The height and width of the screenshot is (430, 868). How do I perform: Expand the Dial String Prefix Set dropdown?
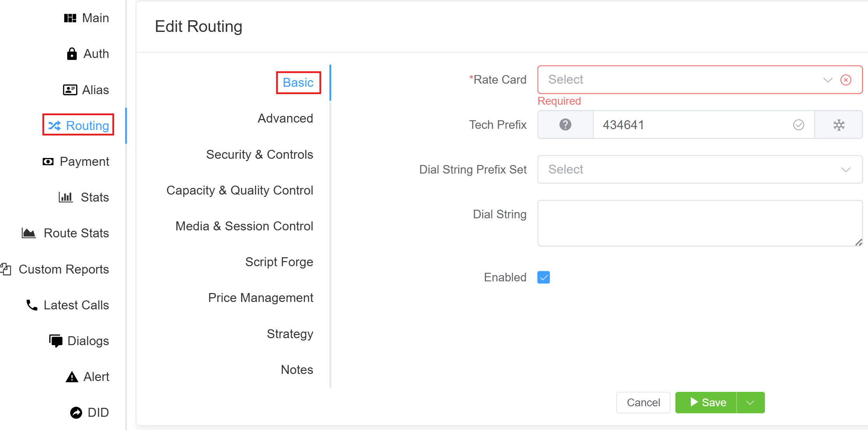point(700,170)
